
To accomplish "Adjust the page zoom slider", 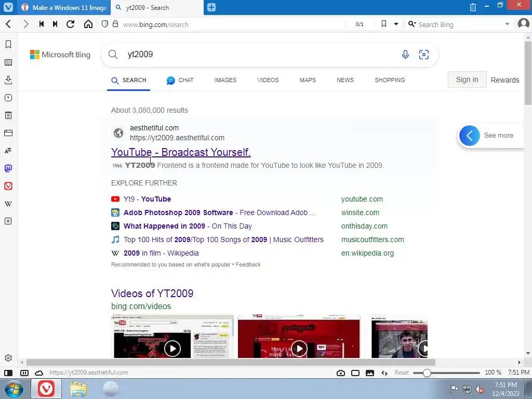I will [x=427, y=373].
